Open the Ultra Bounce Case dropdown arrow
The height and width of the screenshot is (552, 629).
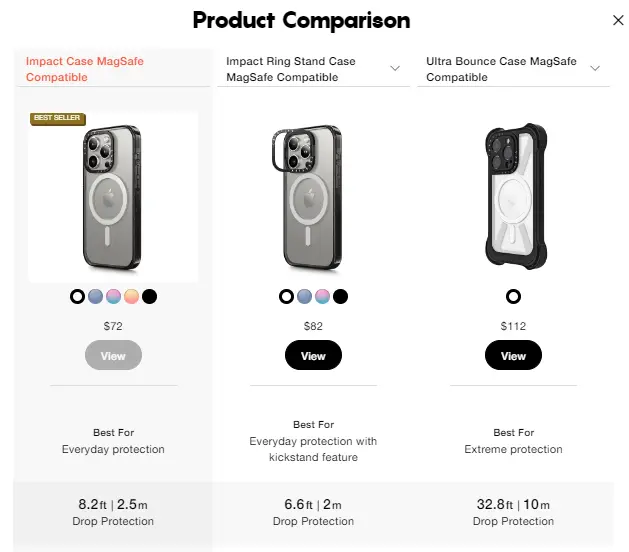(x=595, y=69)
